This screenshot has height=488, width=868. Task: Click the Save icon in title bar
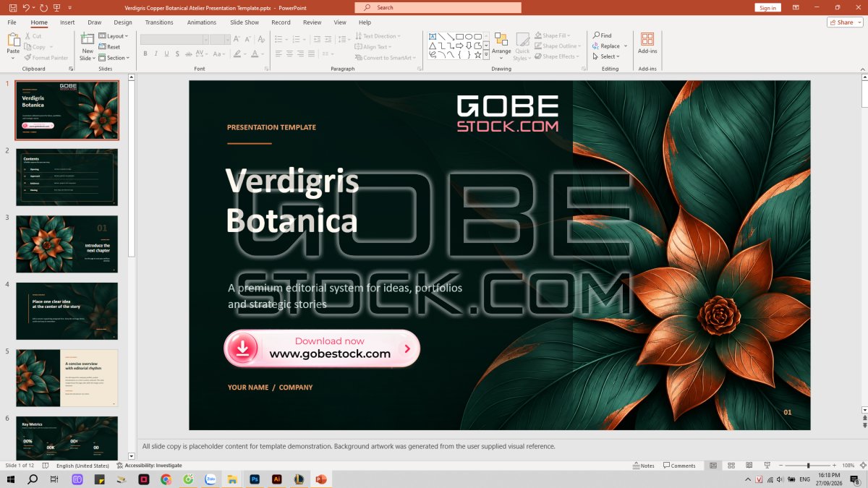point(12,7)
